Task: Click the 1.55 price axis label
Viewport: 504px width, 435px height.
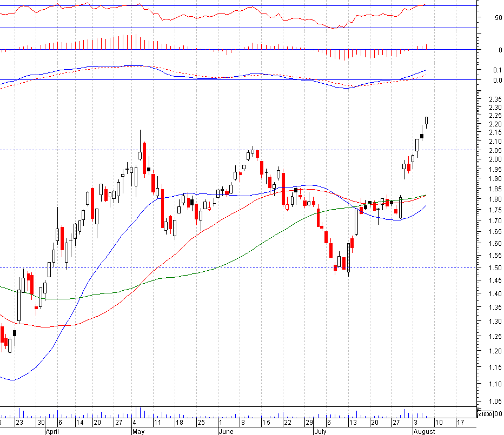Action: 495,256
